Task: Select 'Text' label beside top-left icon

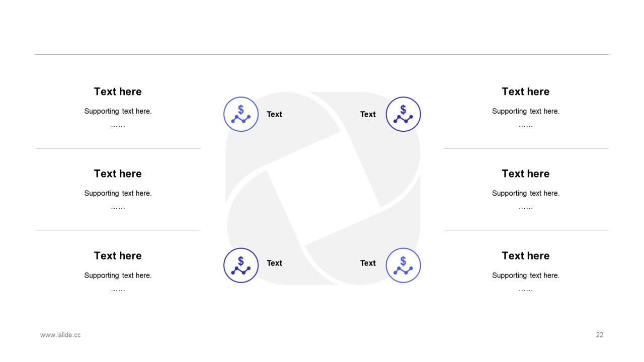Action: tap(274, 114)
